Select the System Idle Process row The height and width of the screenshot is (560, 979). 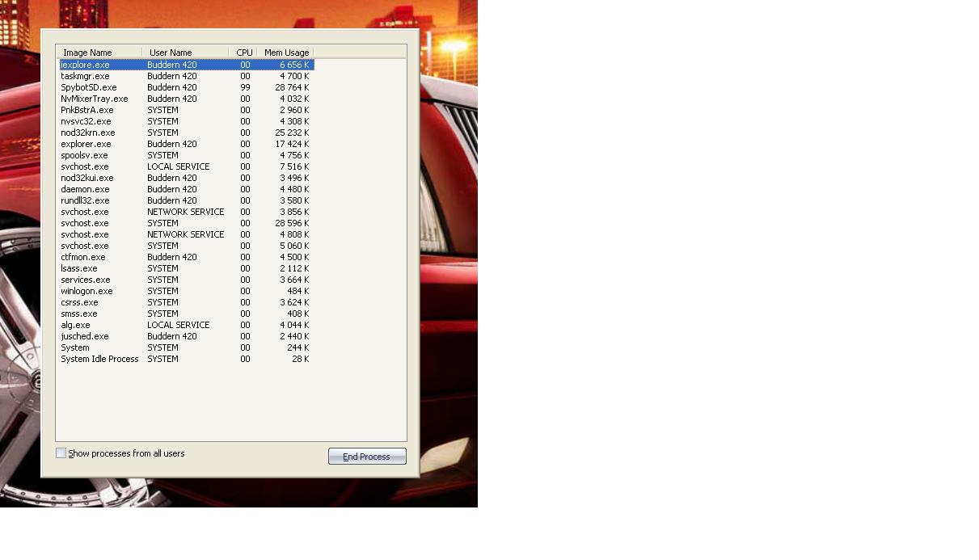click(x=186, y=359)
